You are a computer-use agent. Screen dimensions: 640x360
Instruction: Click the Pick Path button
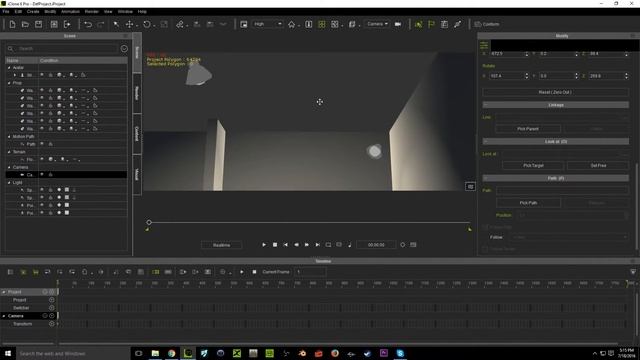tap(529, 203)
